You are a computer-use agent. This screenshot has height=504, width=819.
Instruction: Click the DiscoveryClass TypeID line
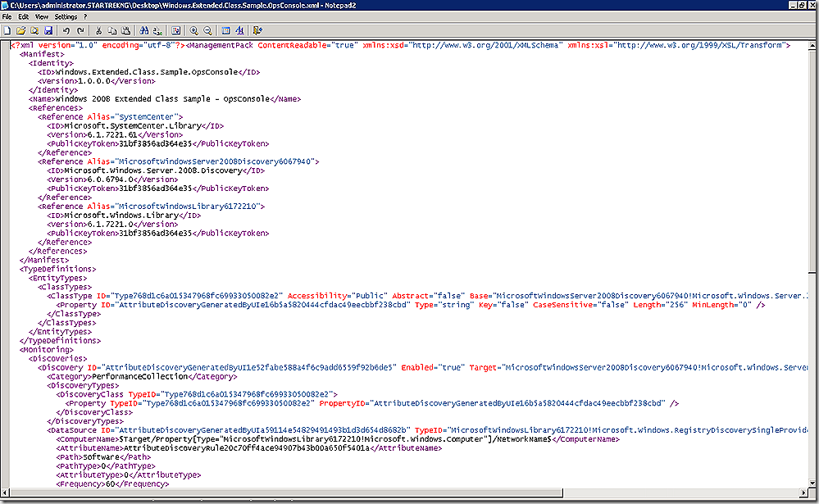tap(197, 394)
